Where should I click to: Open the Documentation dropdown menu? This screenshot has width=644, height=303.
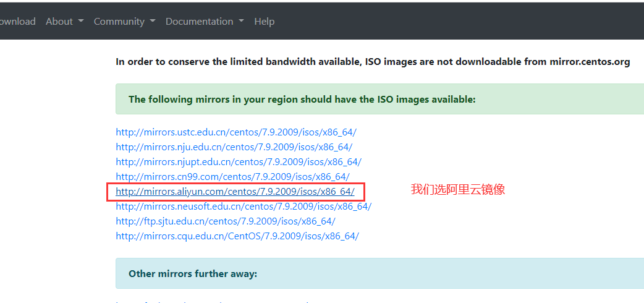coord(205,22)
